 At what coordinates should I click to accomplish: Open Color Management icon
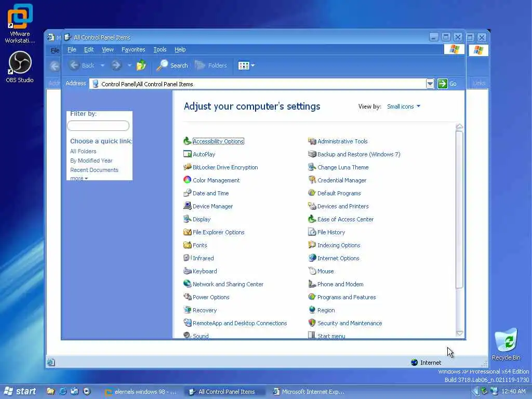(x=187, y=180)
